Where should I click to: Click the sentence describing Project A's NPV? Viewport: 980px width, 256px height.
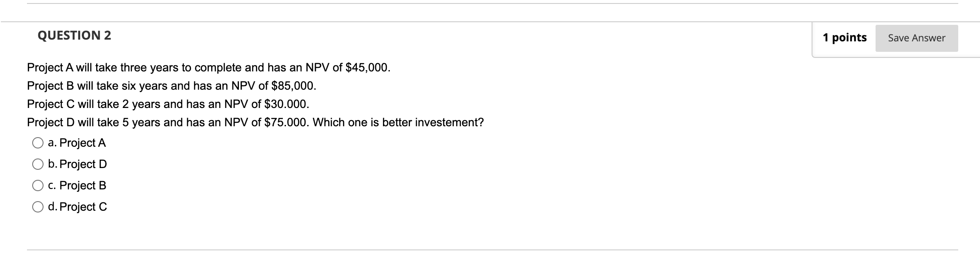coord(209,67)
